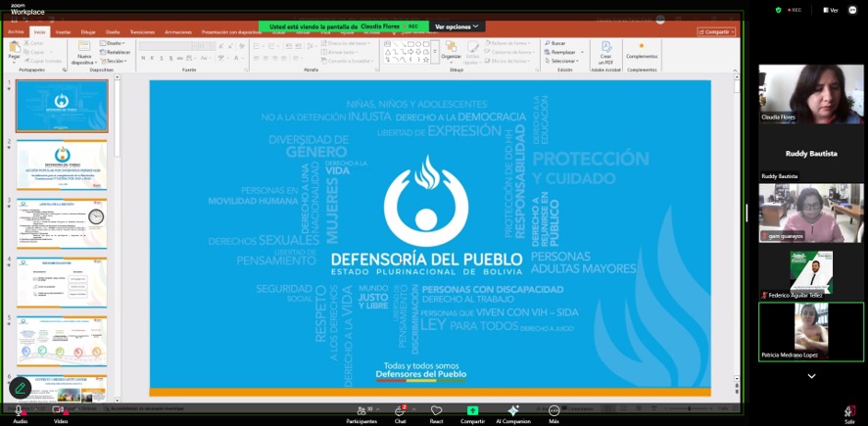Select Federico Aguilar Tellez video tile
Image resolution: width=868 pixels, height=426 pixels.
click(x=811, y=272)
